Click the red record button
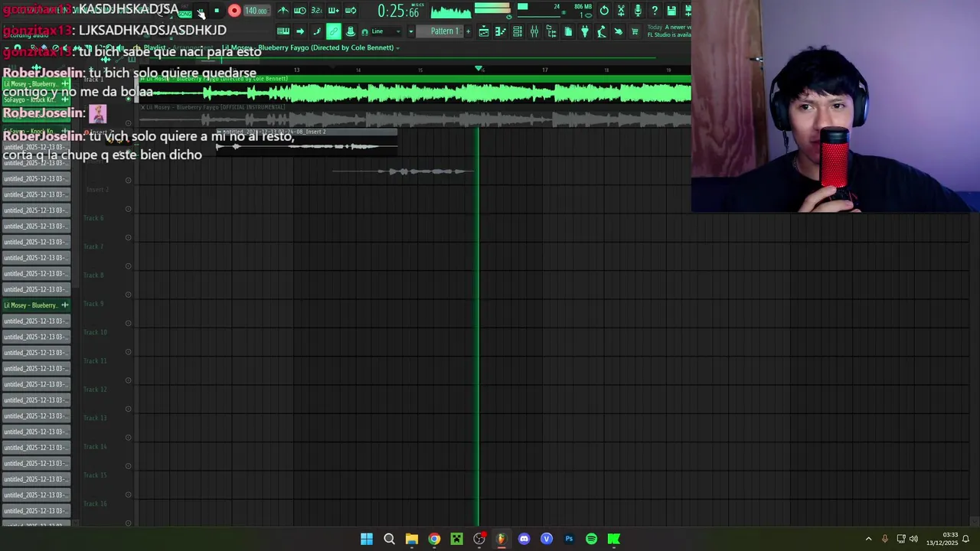The image size is (980, 551). click(x=234, y=11)
